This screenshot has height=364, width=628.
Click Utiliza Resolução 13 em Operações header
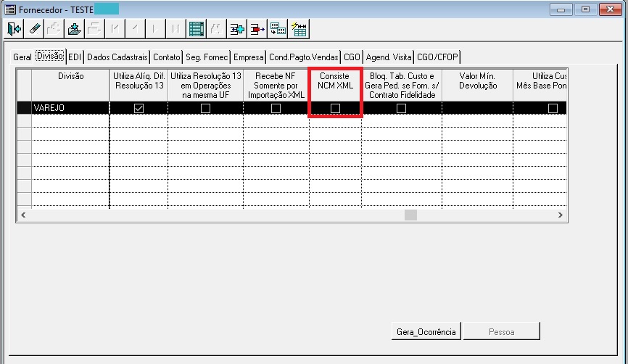[205, 85]
